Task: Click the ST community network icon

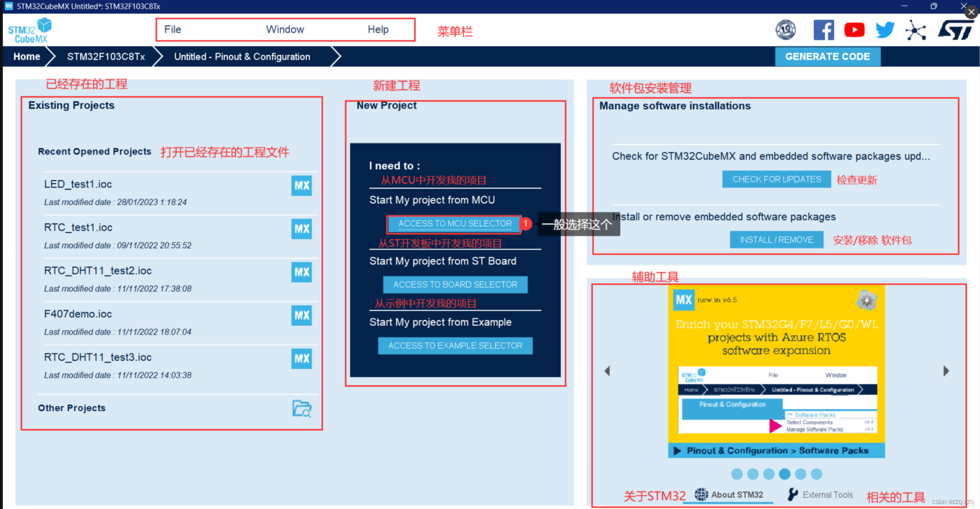Action: [915, 30]
